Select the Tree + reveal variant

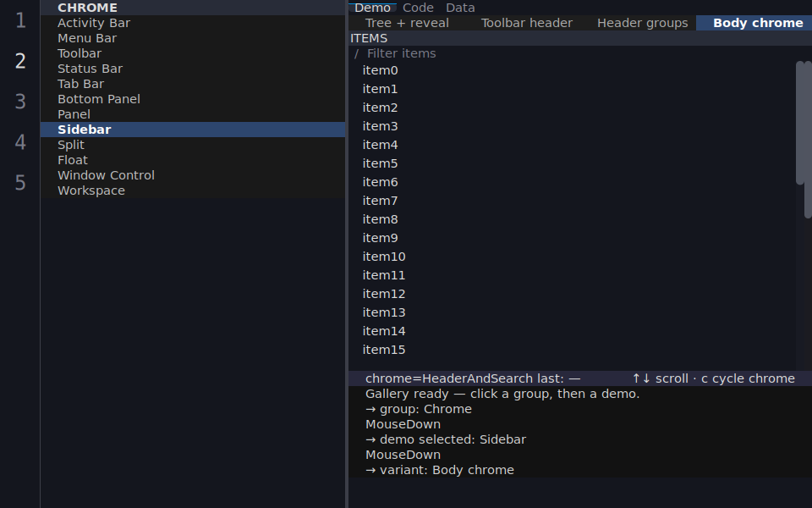pos(407,23)
